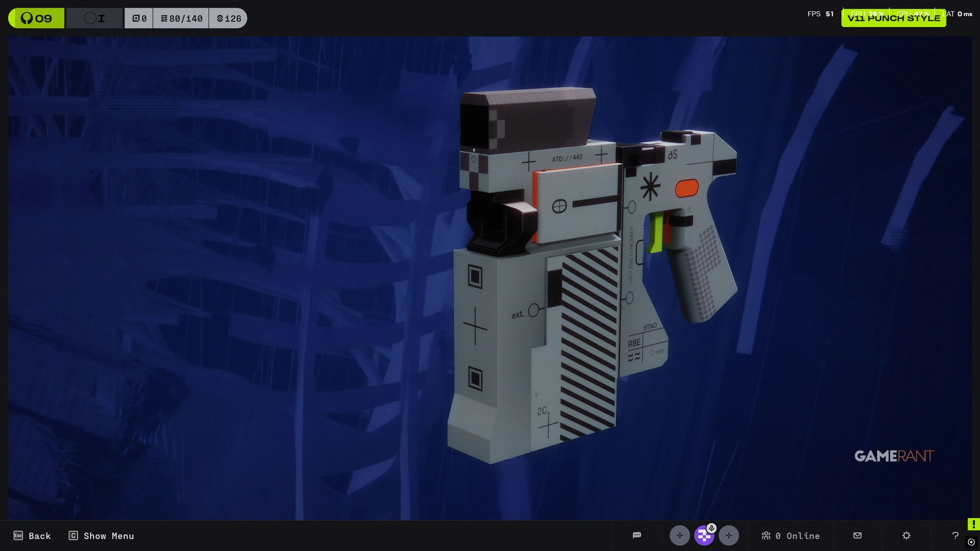Add squad member with left plus slot
This screenshot has width=980, height=551.
click(679, 535)
